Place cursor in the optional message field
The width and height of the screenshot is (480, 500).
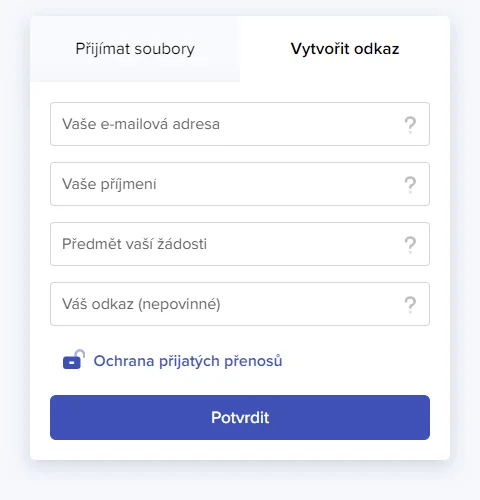pyautogui.click(x=240, y=304)
